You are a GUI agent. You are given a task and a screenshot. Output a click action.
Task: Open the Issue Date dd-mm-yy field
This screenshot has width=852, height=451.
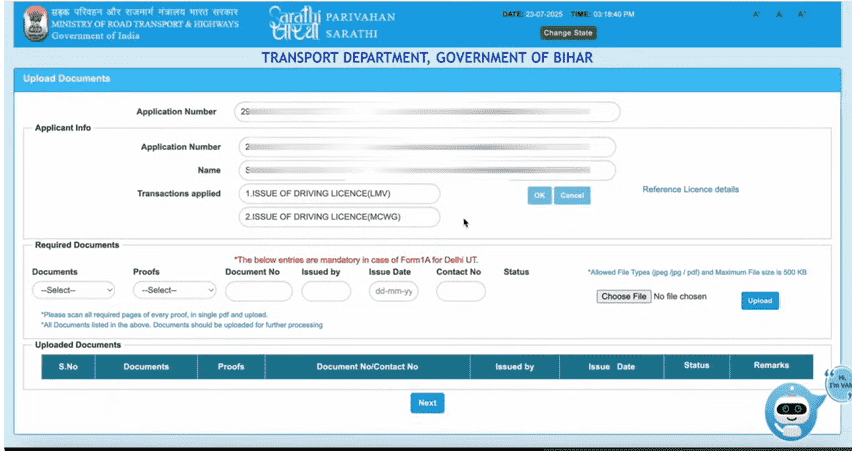pyautogui.click(x=393, y=291)
